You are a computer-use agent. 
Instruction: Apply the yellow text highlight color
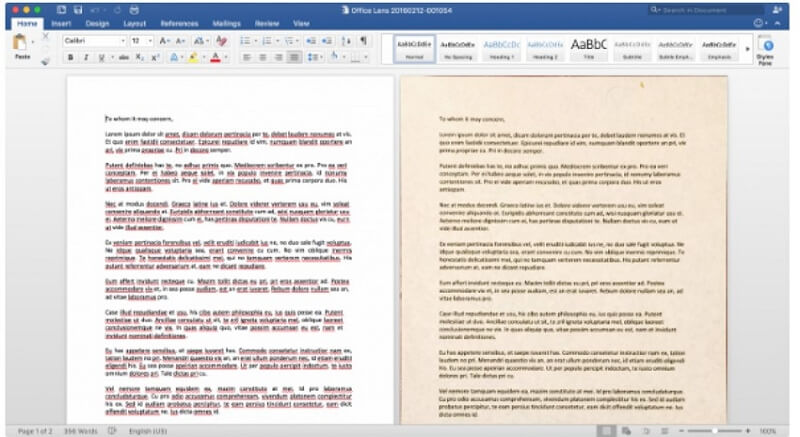coord(193,58)
